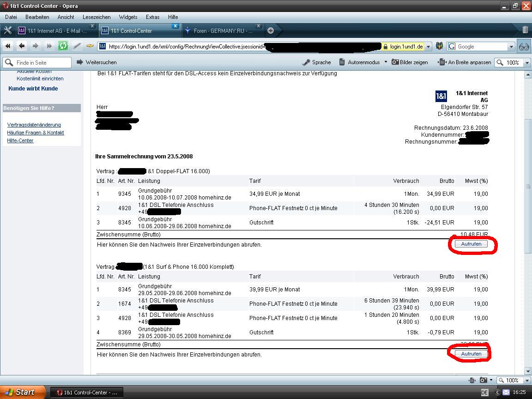
Task: Click the binoculars icon on right toolbar
Action: (524, 47)
